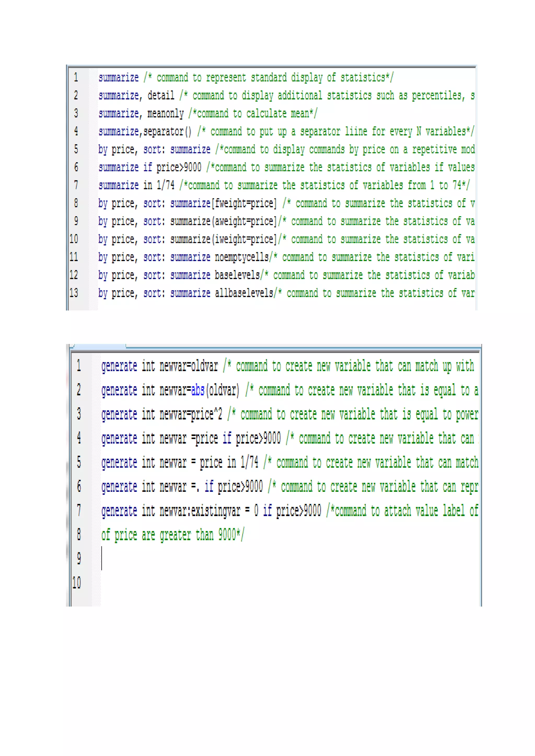Screen dimensions: 535x756
Task: Select the 'generate int newvar=price^2' line
Action: [x=290, y=415]
